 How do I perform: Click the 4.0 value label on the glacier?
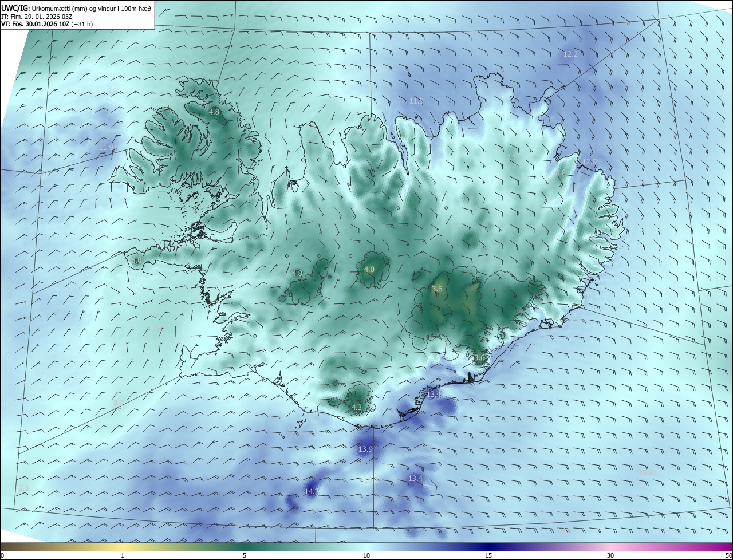[369, 269]
